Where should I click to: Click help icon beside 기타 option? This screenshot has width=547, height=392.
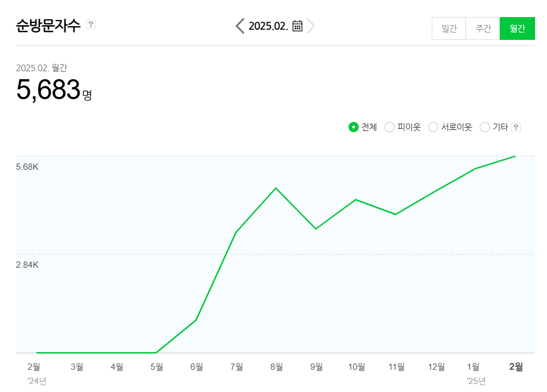[x=516, y=127]
